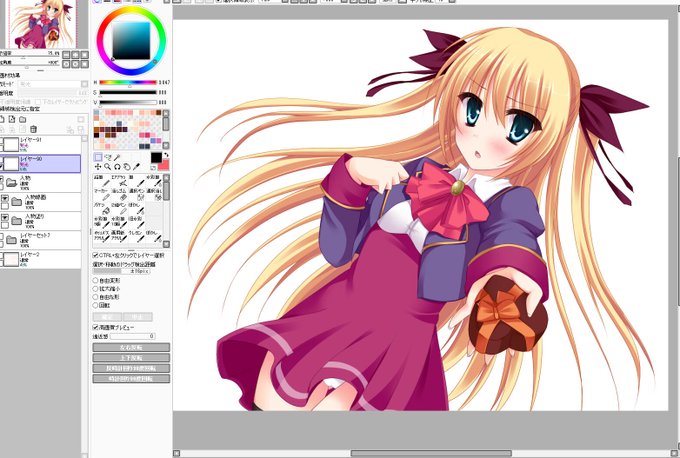Toggle 高画質プレビュー checkbox
This screenshot has width=680, height=458.
point(96,327)
